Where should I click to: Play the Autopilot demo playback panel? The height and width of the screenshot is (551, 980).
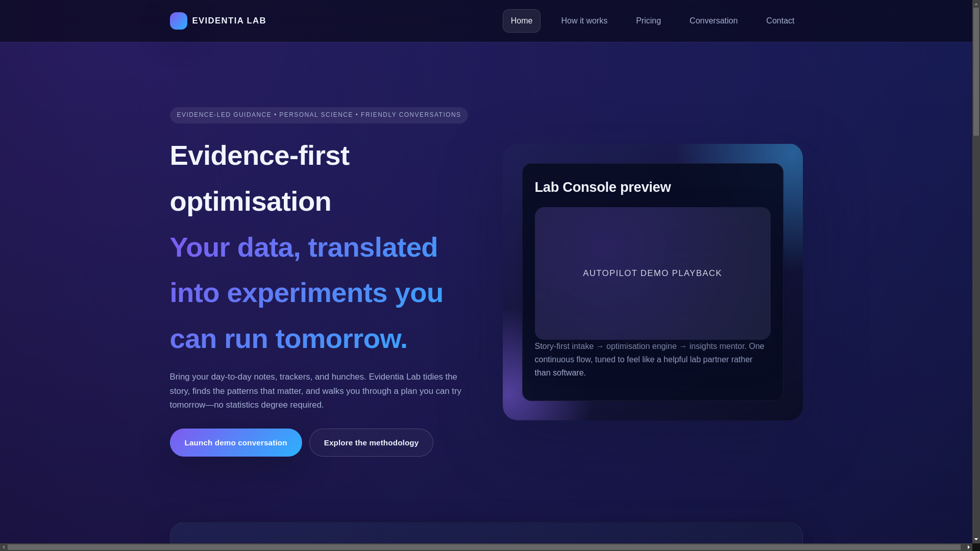pyautogui.click(x=652, y=273)
